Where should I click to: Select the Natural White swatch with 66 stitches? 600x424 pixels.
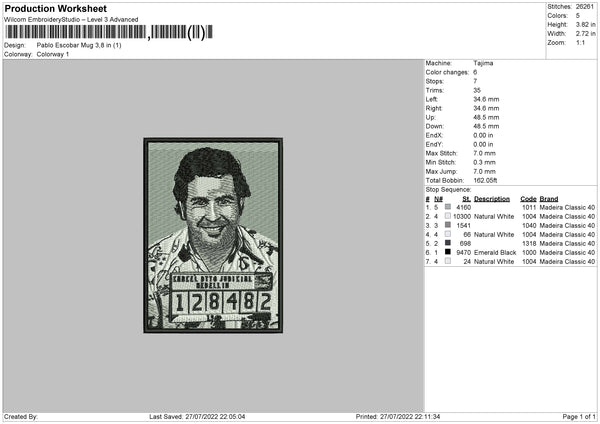click(448, 234)
